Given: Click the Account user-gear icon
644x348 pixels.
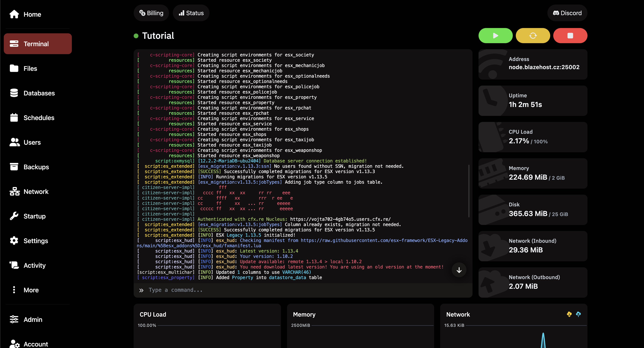Looking at the screenshot, I should (15, 344).
